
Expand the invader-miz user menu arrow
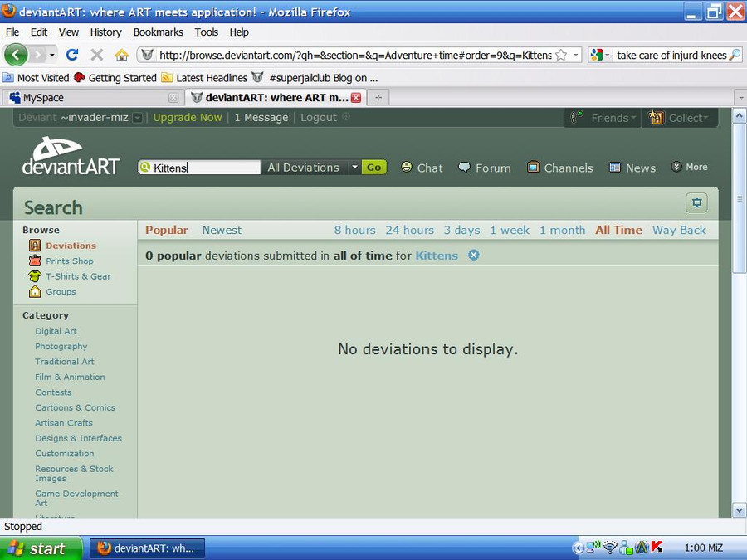(137, 118)
